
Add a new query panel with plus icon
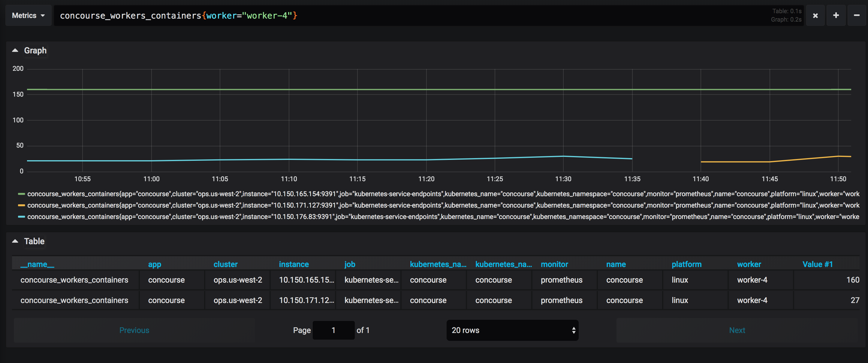pyautogui.click(x=836, y=15)
